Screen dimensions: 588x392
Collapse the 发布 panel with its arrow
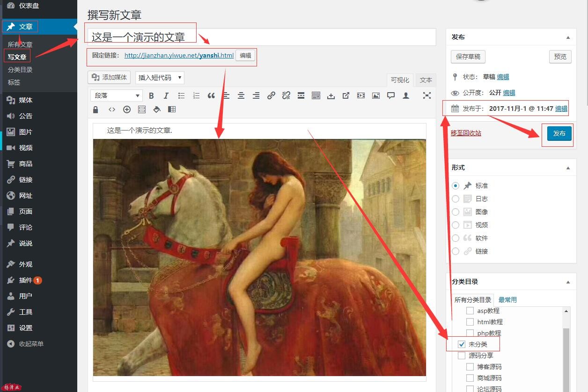coord(568,37)
